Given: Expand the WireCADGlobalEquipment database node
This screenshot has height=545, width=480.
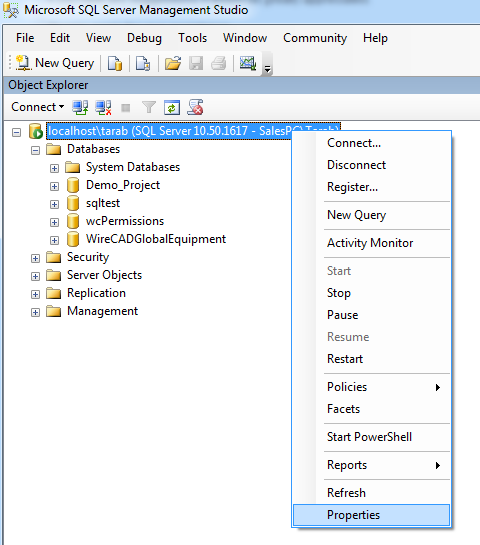Looking at the screenshot, I should 54,241.
